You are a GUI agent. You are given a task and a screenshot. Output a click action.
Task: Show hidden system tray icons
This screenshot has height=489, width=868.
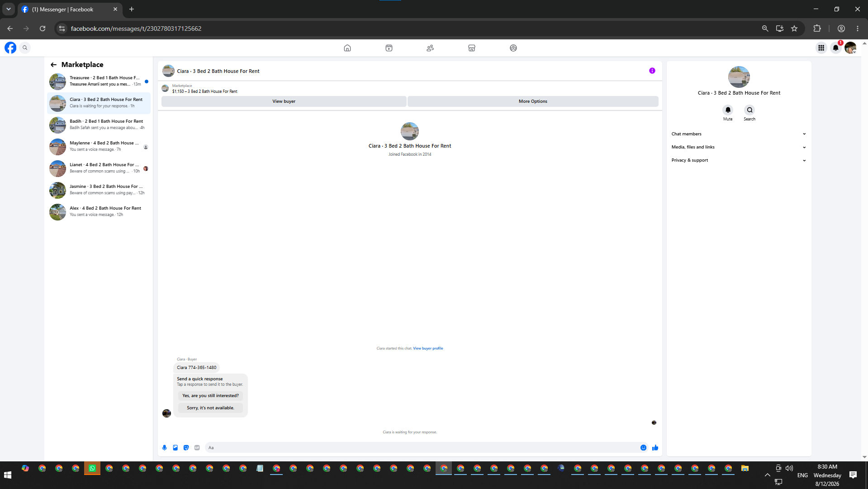pyautogui.click(x=767, y=475)
